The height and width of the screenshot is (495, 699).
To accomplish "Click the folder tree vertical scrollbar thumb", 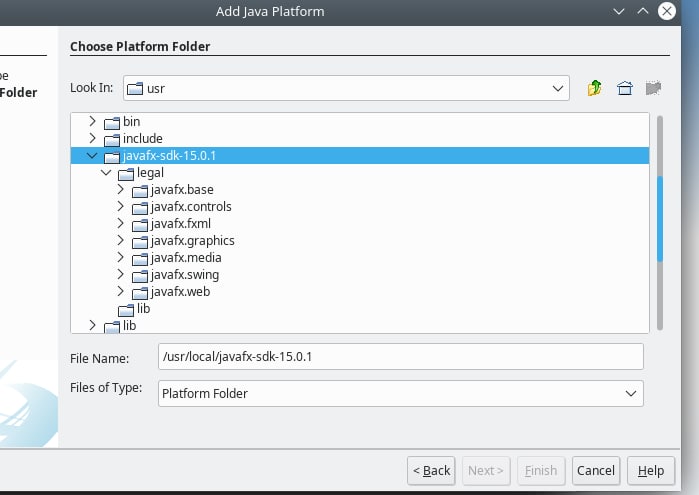I will click(660, 219).
